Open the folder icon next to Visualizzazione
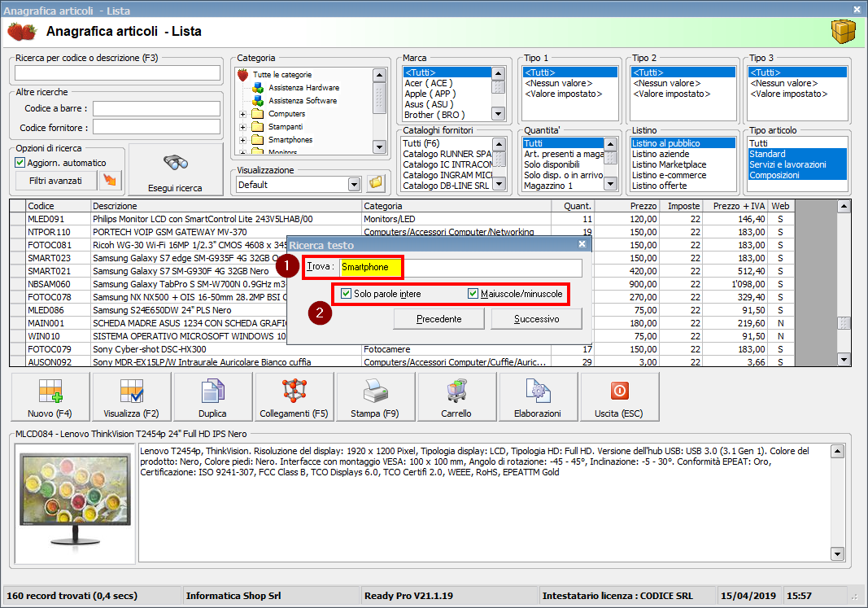The image size is (868, 608). 375,184
